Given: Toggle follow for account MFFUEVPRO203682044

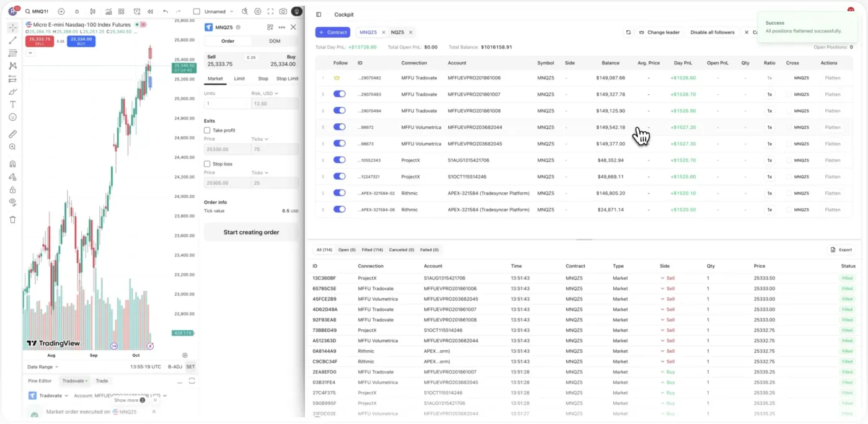Looking at the screenshot, I should [x=339, y=127].
